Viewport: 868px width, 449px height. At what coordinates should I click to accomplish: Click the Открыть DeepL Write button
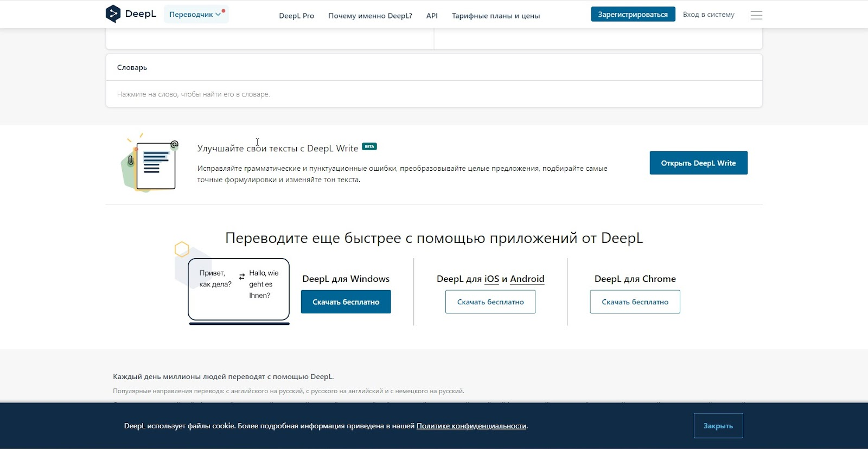coord(698,163)
